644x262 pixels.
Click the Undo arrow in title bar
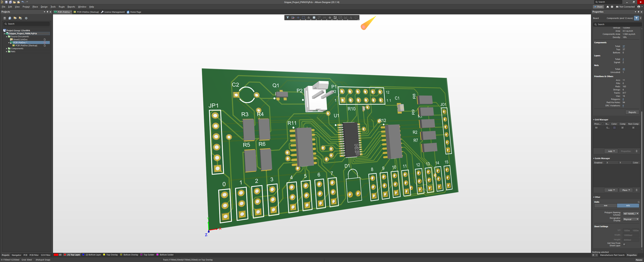23,2
